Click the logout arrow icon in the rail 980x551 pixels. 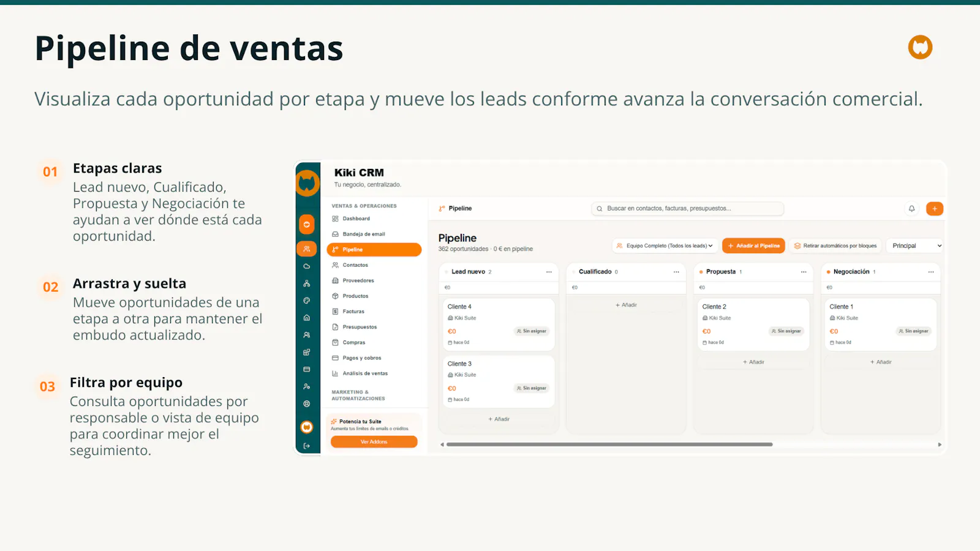pos(307,446)
